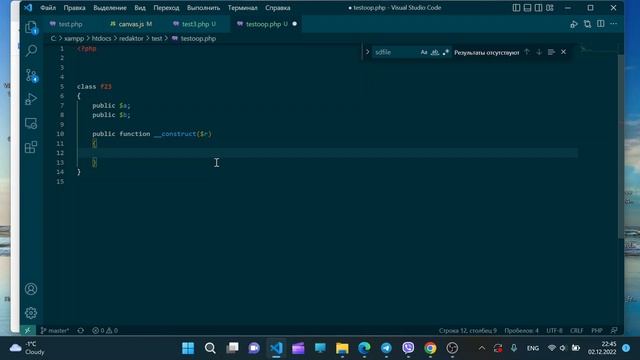
Task: Expand the replace field chevron in find widget
Action: (367, 52)
